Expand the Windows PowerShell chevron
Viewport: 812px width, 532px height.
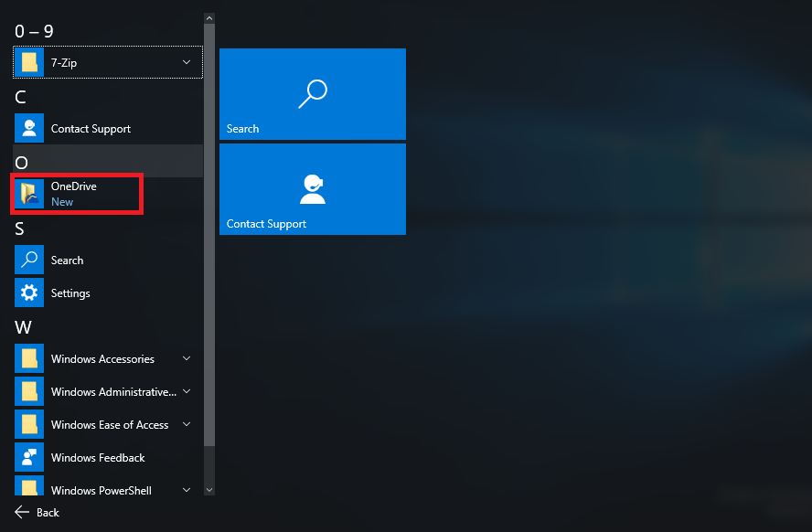pos(187,490)
